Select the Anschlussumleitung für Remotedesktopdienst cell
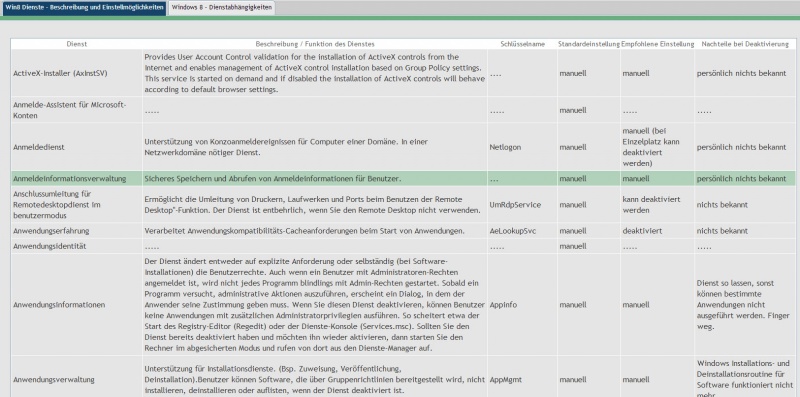This screenshot has width=800, height=397. pyautogui.click(x=77, y=205)
